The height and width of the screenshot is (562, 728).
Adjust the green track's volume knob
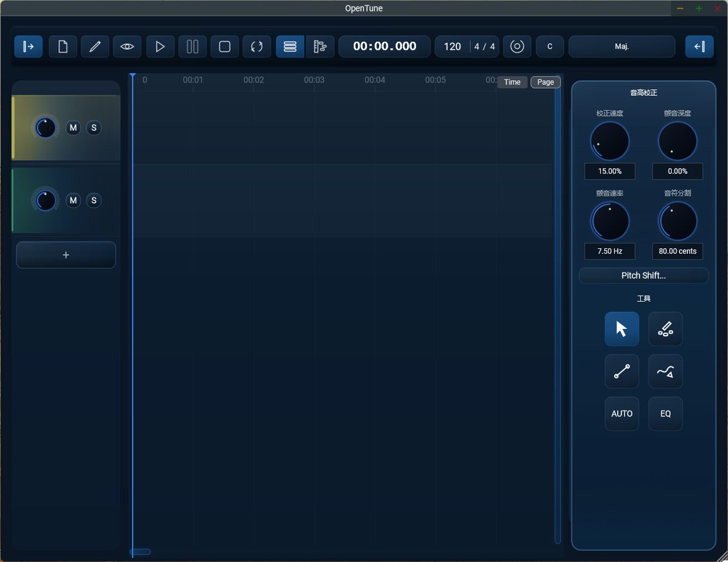(x=45, y=201)
